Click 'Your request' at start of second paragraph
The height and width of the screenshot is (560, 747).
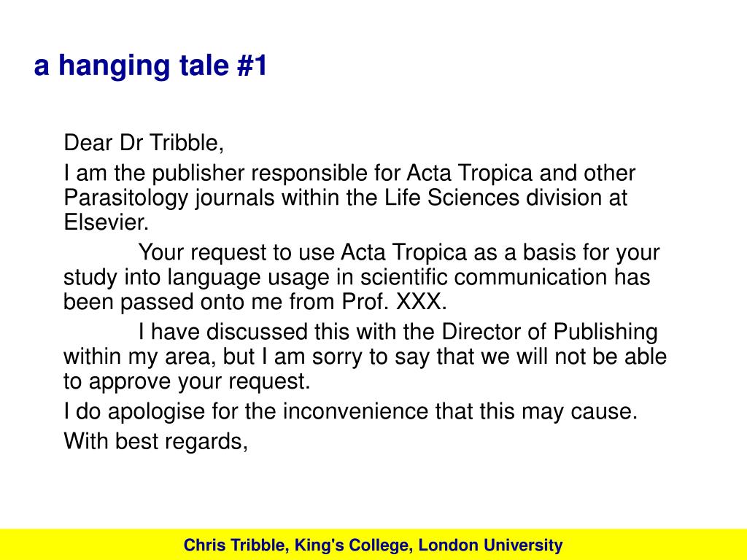pyautogui.click(x=202, y=252)
